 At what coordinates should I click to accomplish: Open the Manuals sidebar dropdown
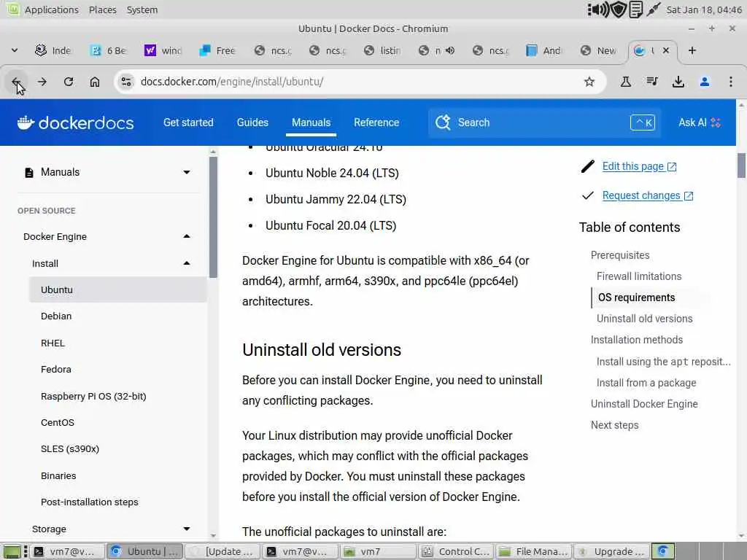187,172
